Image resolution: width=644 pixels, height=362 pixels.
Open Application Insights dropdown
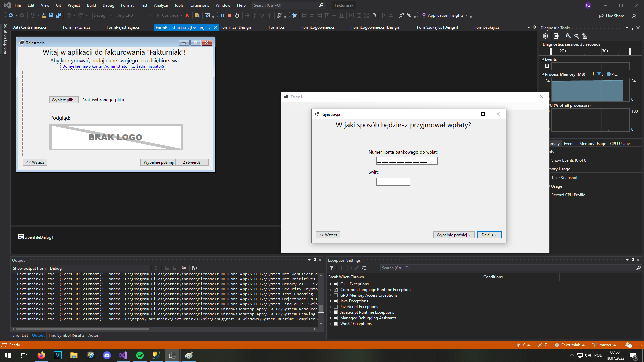(x=466, y=15)
